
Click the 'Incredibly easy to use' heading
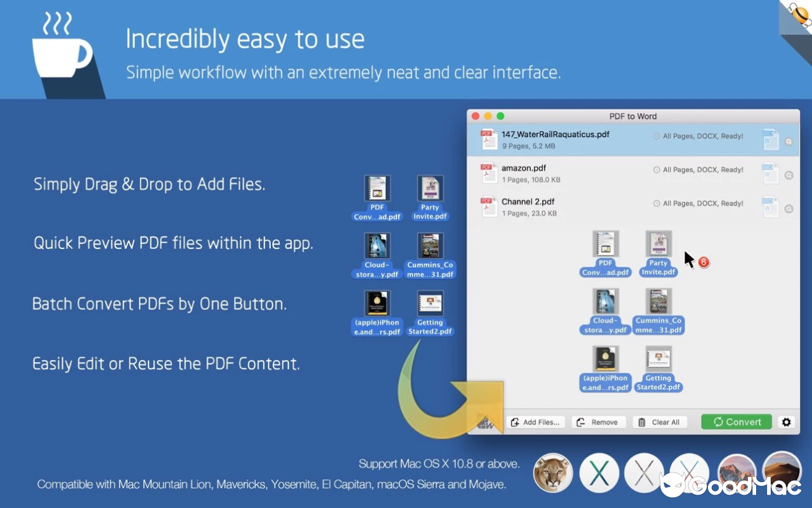point(245,39)
